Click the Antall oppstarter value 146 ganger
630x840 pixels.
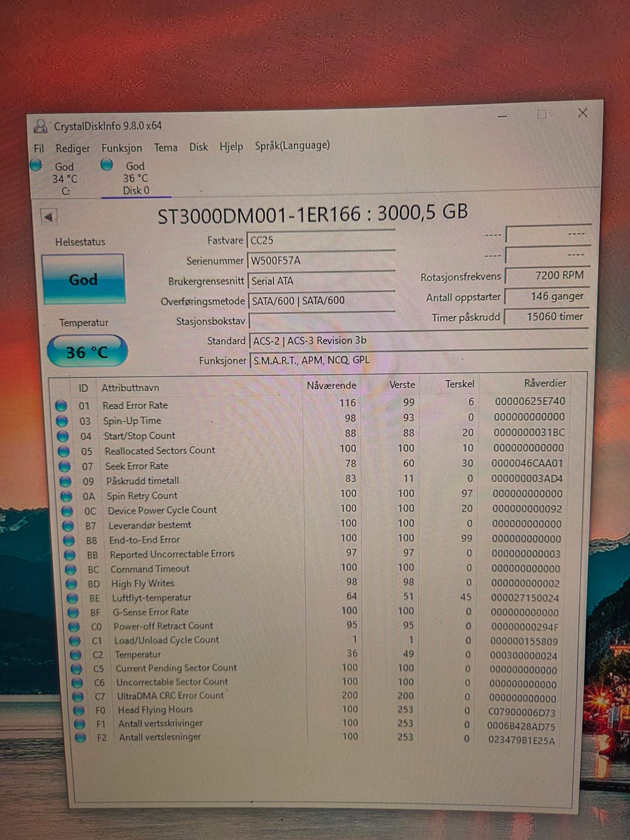click(547, 297)
